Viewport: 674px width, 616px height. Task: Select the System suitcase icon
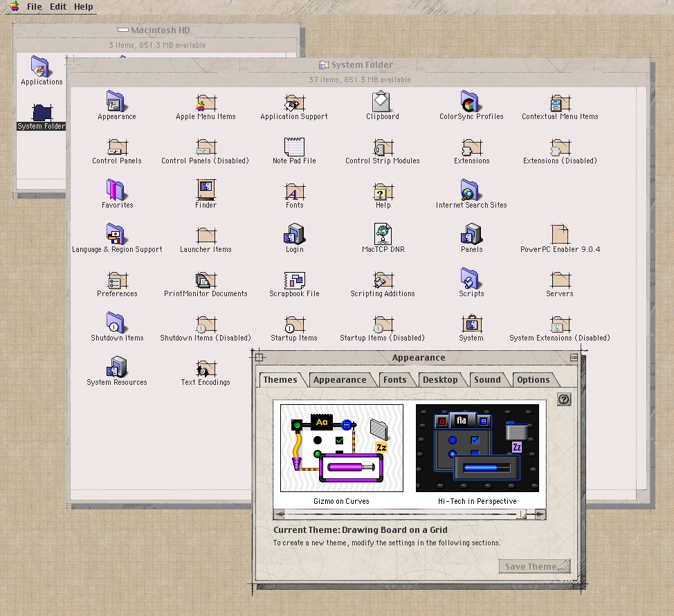[x=471, y=323]
